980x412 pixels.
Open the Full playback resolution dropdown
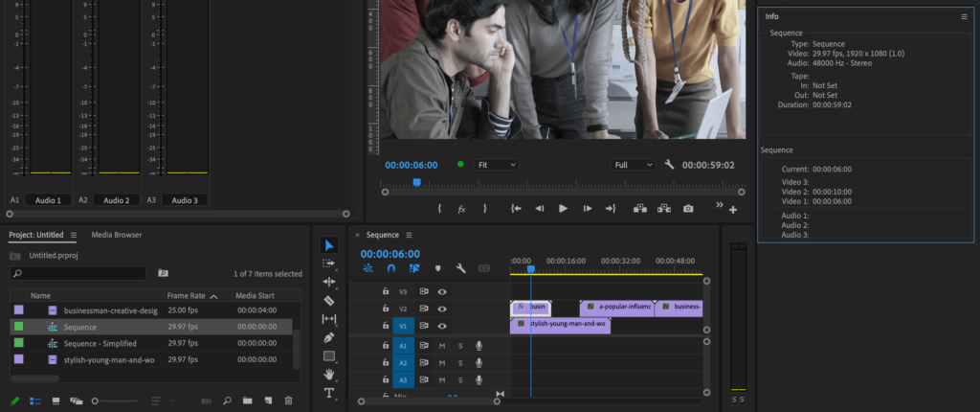(x=634, y=165)
